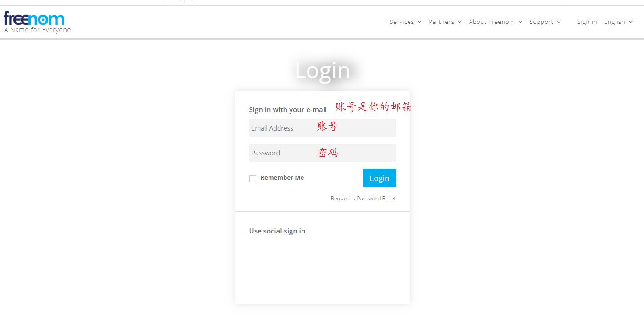
Task: Click the chevron icon beside English
Action: pos(632,22)
